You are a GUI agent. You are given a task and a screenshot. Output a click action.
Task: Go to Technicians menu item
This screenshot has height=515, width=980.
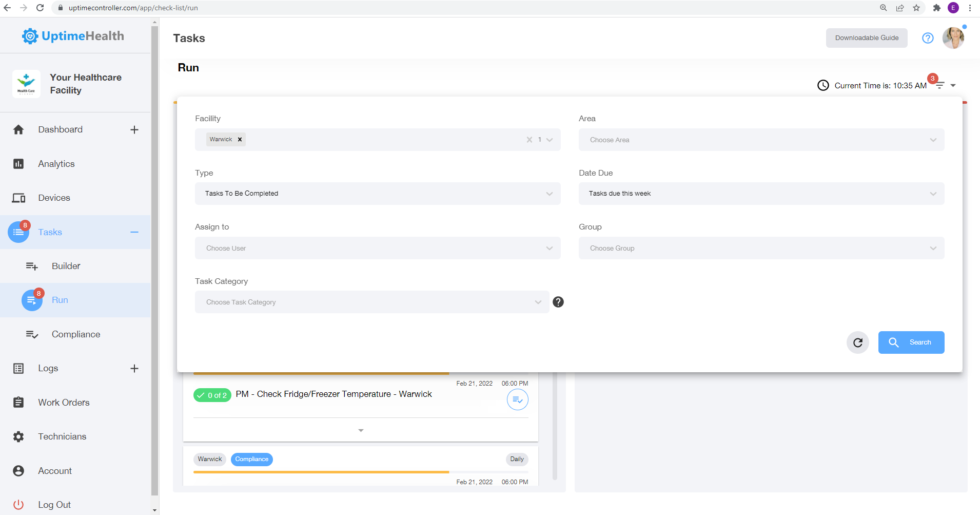(x=62, y=436)
